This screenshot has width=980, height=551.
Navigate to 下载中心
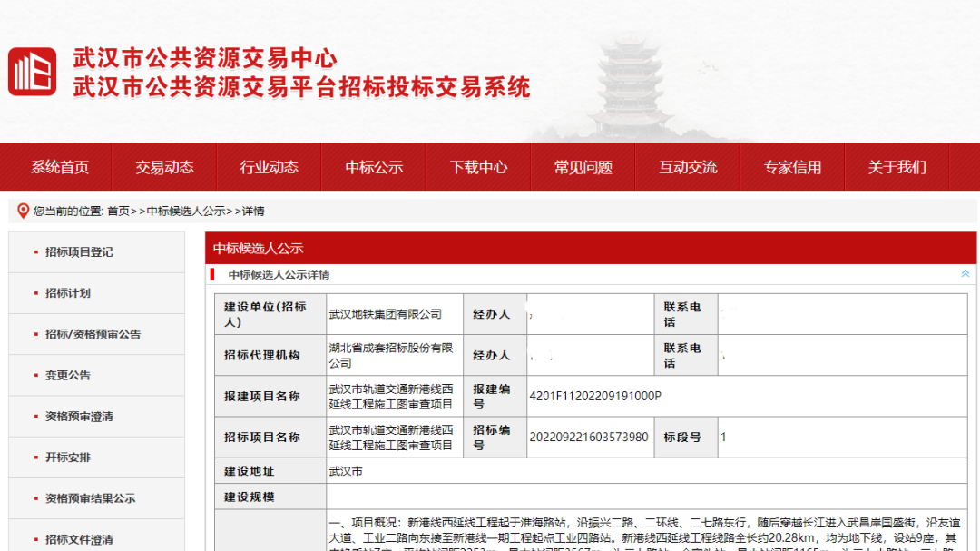478,167
